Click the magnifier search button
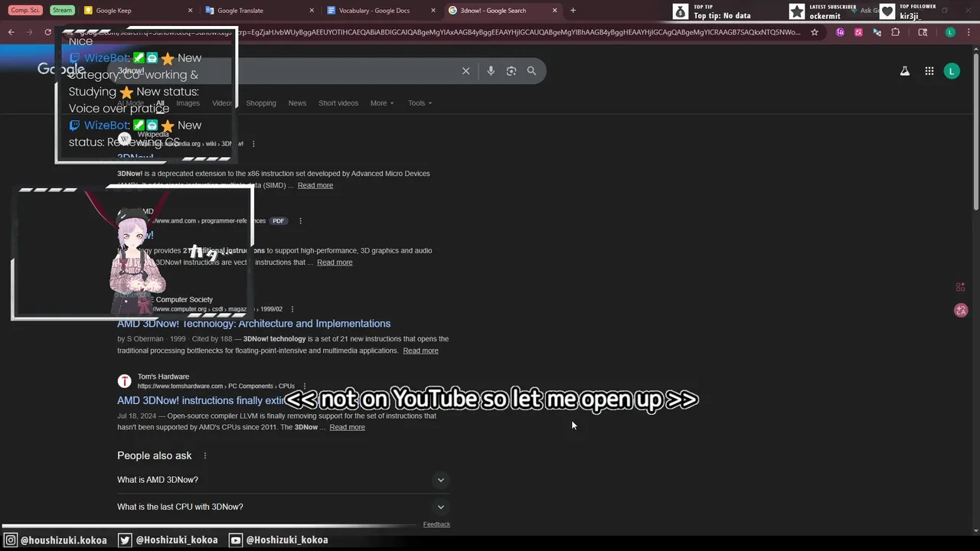Viewport: 980px width, 551px height. click(531, 70)
